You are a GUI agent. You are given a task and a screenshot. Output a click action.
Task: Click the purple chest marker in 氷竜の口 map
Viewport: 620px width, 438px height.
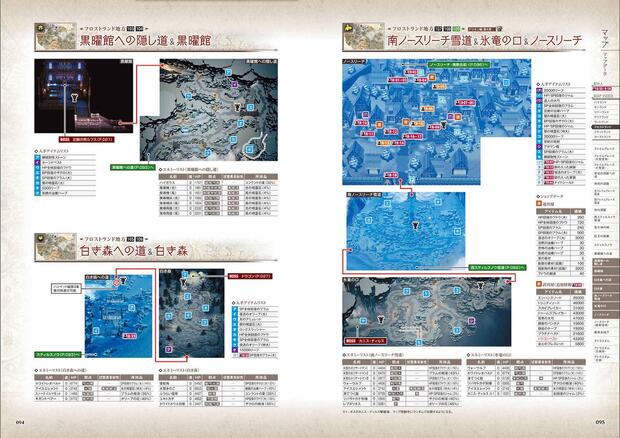click(471, 320)
